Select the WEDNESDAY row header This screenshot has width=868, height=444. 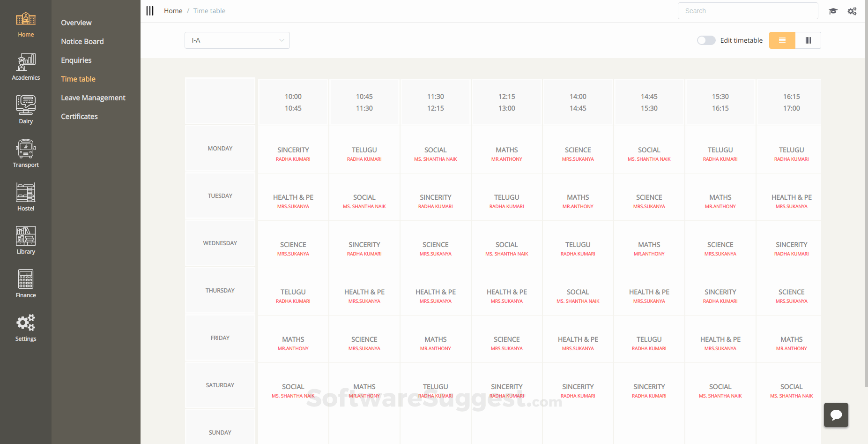(220, 243)
